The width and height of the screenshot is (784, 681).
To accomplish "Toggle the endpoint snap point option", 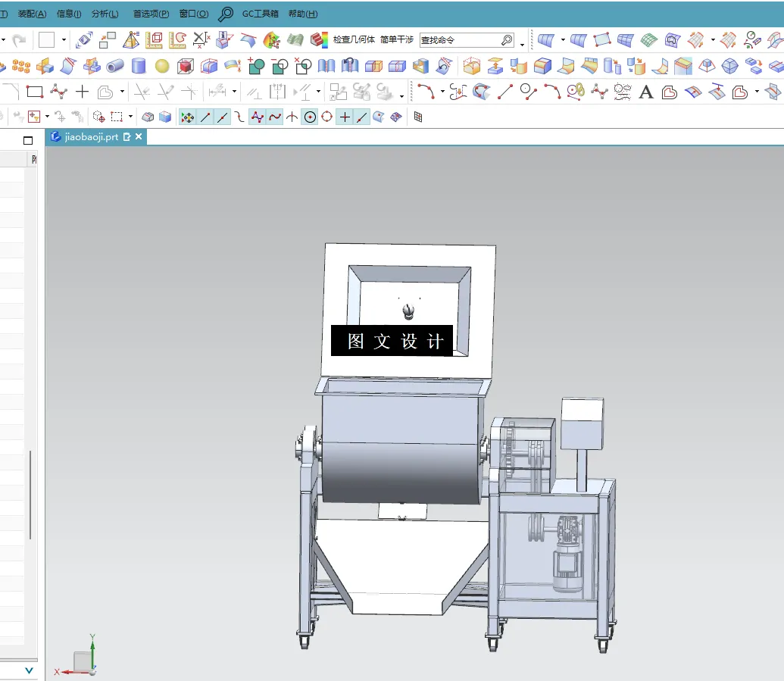I will click(205, 116).
